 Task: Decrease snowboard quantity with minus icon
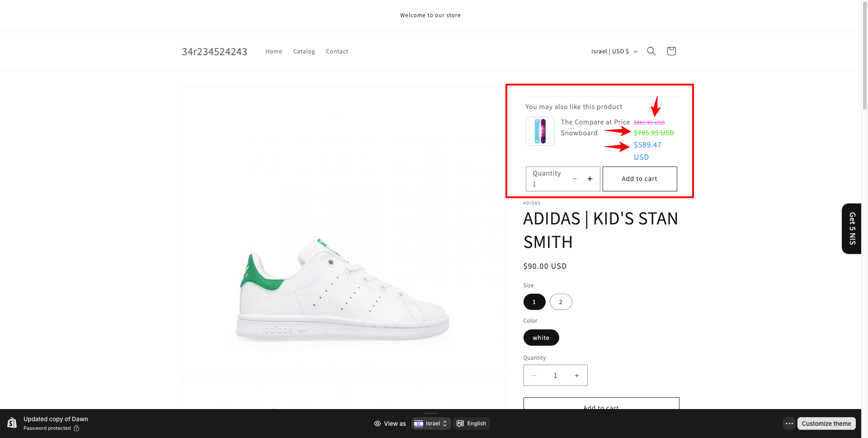(574, 179)
